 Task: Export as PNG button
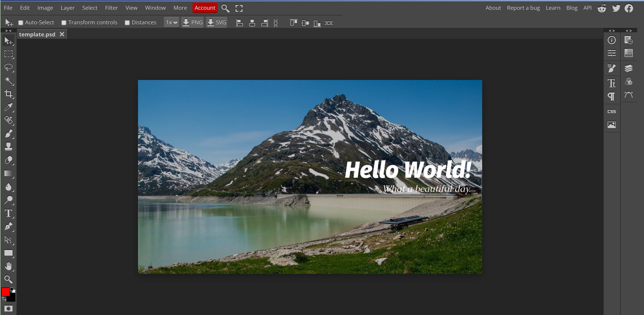[192, 23]
